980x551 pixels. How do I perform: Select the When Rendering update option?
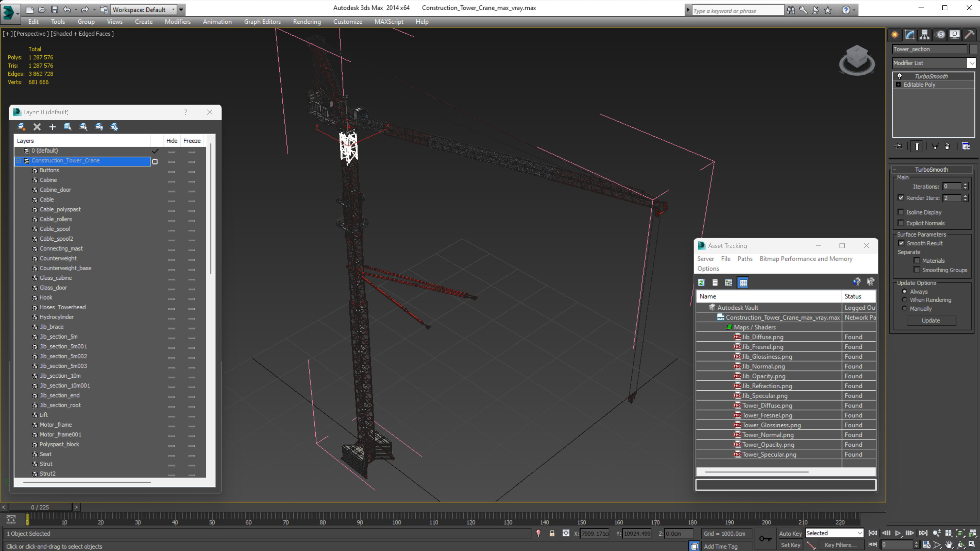pos(905,300)
